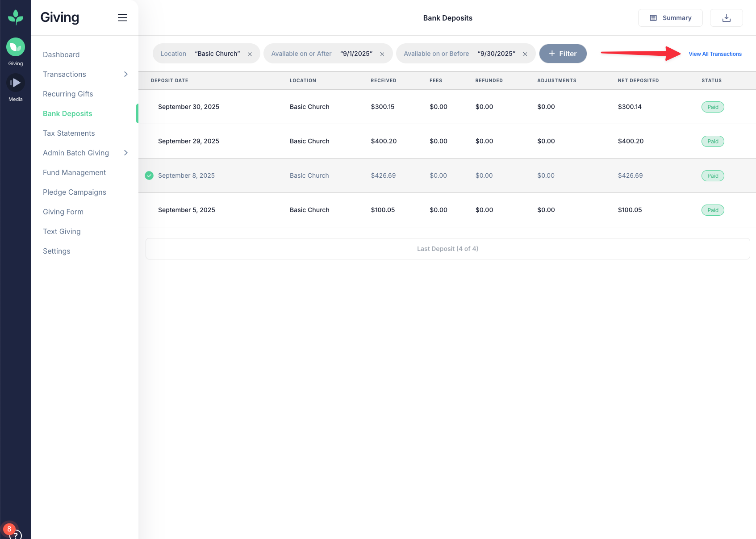756x539 pixels.
Task: Expand the Transactions submenu
Action: pos(125,74)
